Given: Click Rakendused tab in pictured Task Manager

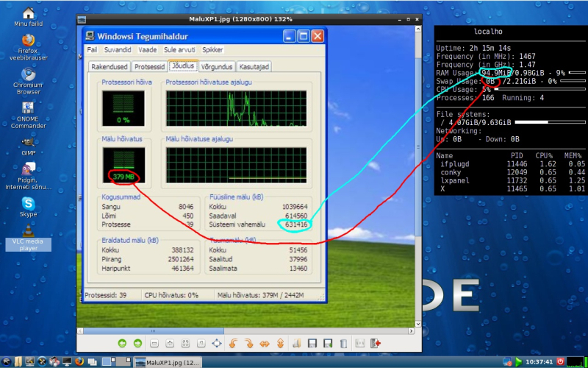Looking at the screenshot, I should tap(110, 67).
